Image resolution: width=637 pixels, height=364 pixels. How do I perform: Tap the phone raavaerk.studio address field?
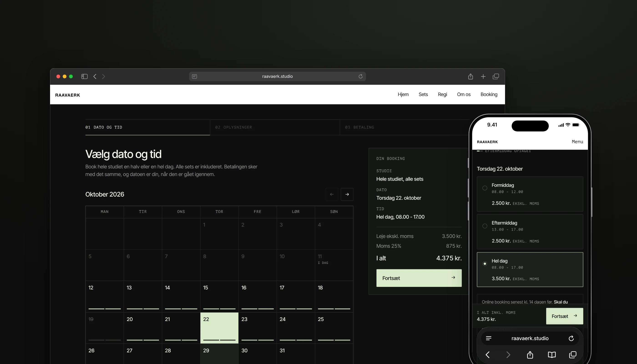(x=530, y=338)
